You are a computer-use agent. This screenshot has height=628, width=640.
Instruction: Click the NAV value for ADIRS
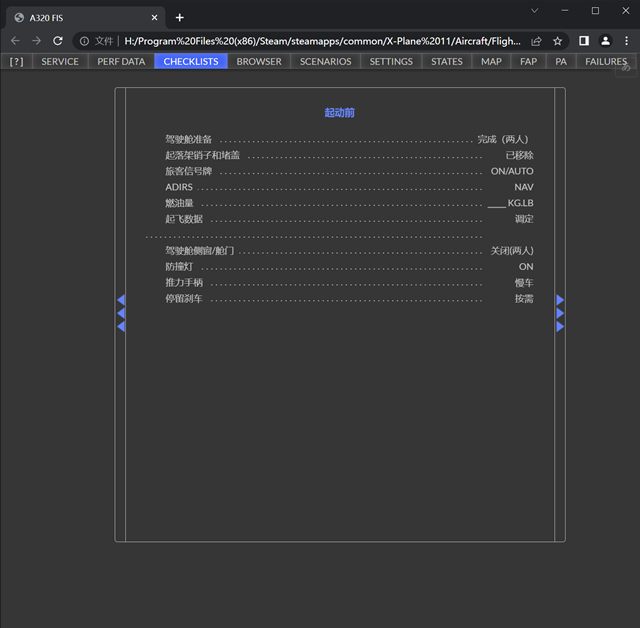click(524, 187)
